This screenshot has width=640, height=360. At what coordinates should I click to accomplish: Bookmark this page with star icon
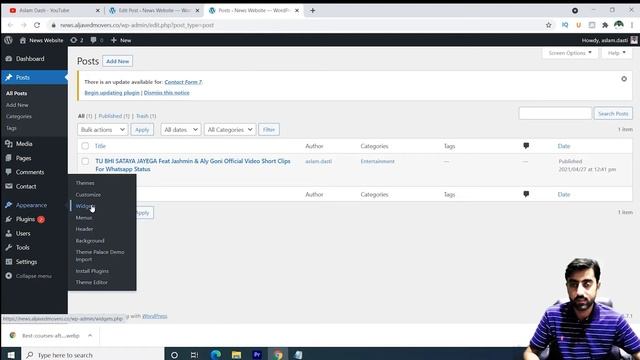tap(549, 25)
